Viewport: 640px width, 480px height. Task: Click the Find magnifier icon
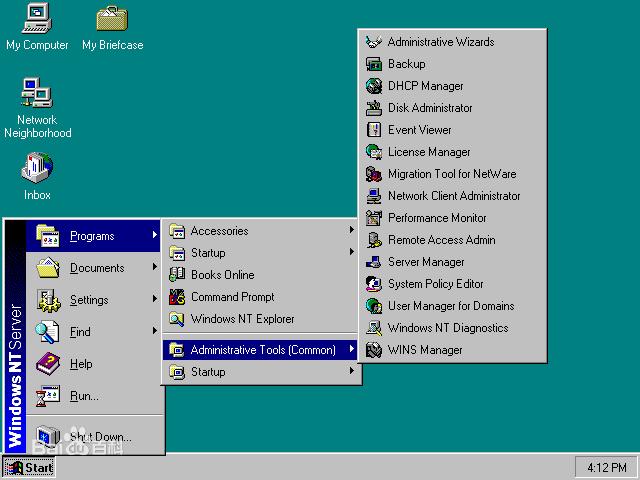tap(48, 332)
